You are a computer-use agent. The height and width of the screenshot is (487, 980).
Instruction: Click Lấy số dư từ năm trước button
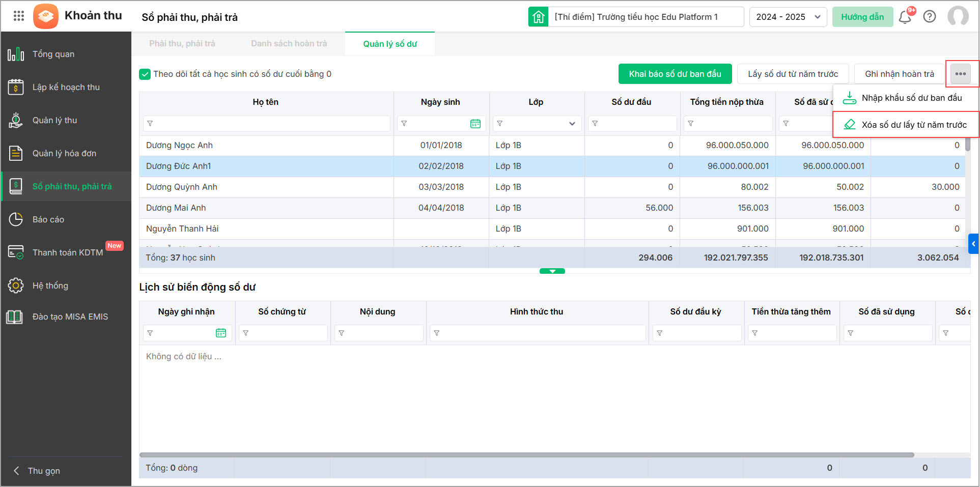coord(793,74)
